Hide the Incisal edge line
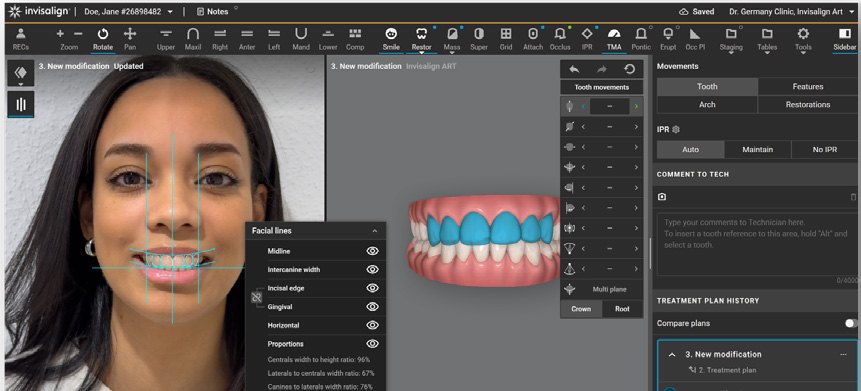 pyautogui.click(x=372, y=288)
